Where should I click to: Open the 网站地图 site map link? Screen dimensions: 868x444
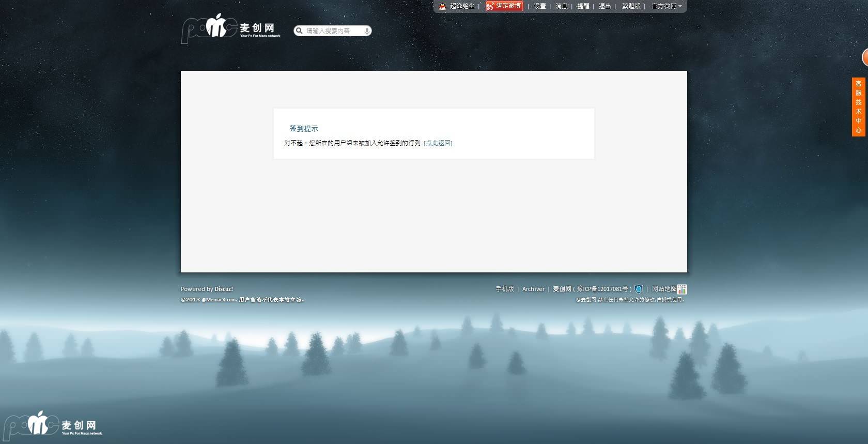(x=664, y=289)
